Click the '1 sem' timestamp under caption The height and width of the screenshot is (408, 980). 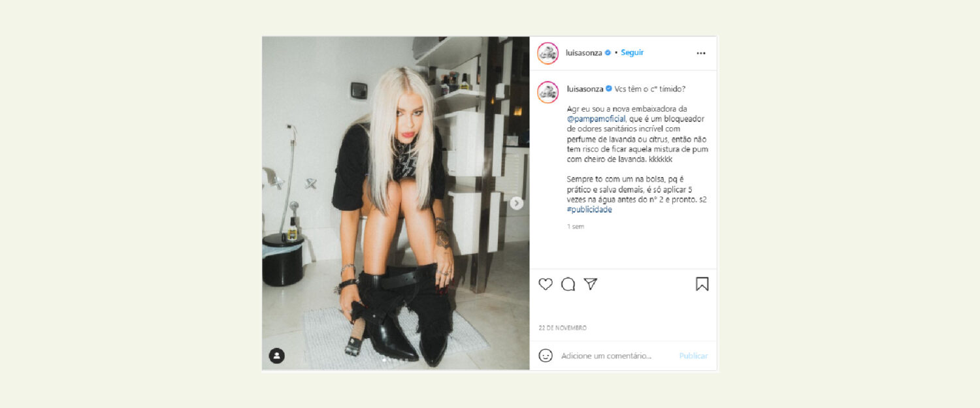576,227
